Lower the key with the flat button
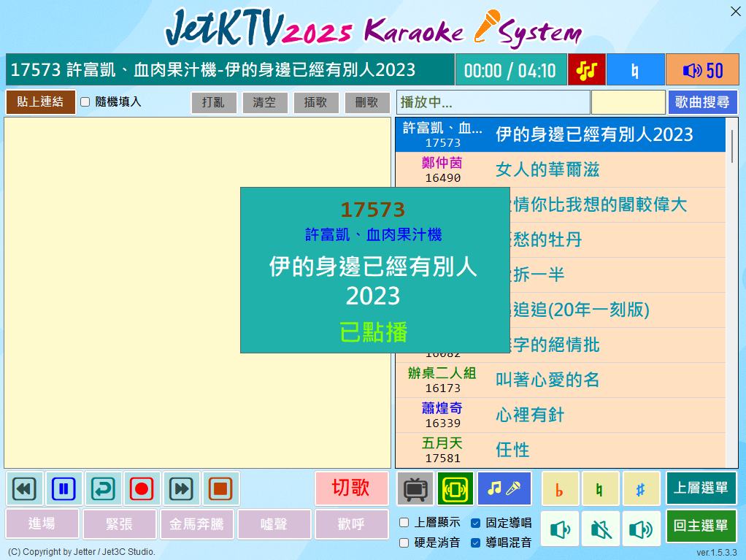This screenshot has width=746, height=560. click(x=560, y=488)
